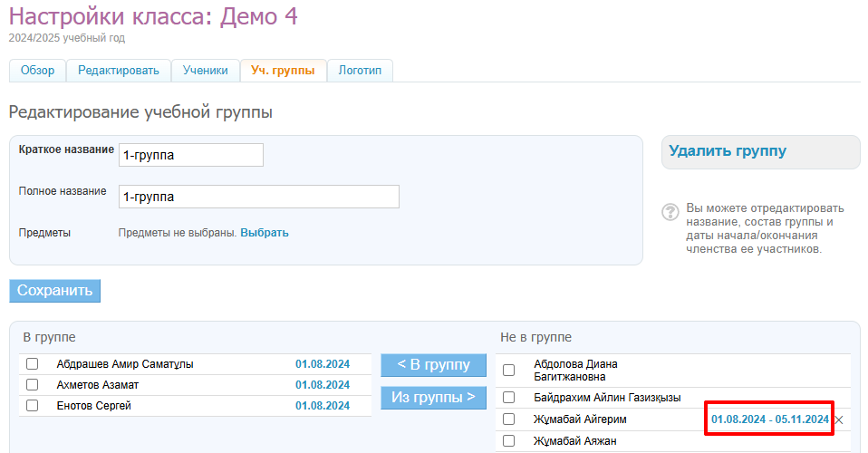Focus the Краткое название input field
868x453 pixels.
point(190,155)
